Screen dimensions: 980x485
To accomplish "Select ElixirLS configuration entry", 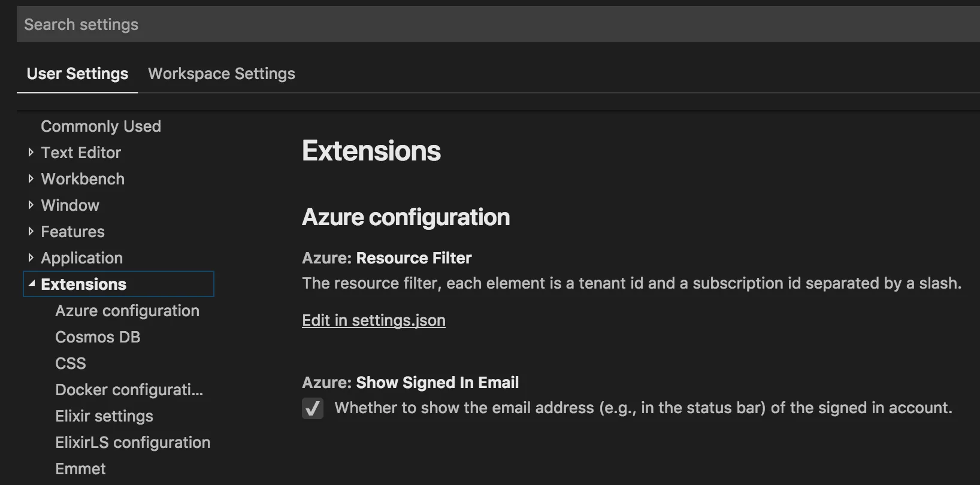I will point(132,442).
